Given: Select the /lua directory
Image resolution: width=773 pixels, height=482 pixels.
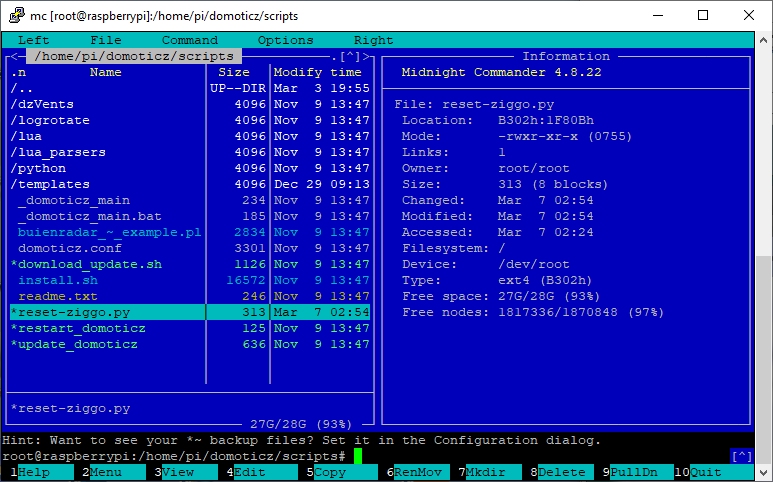Looking at the screenshot, I should click(x=190, y=137).
